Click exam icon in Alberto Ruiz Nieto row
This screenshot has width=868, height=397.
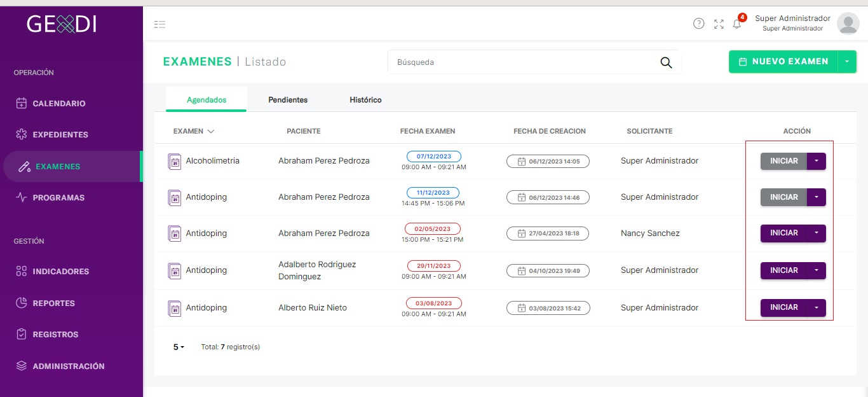(x=174, y=309)
